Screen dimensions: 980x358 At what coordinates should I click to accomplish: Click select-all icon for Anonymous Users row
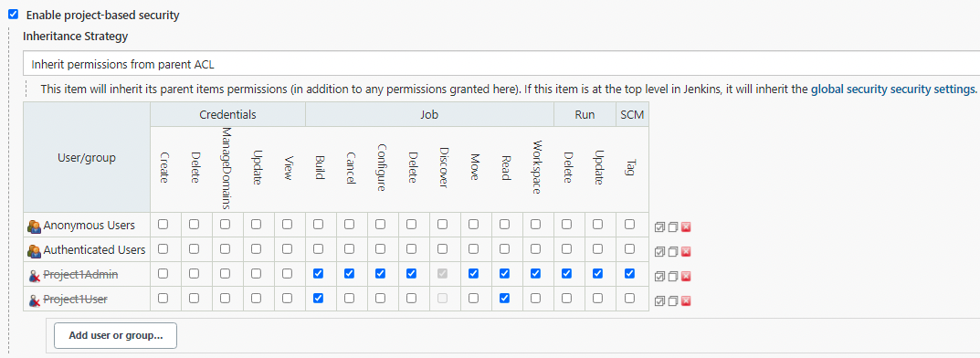coord(660,226)
